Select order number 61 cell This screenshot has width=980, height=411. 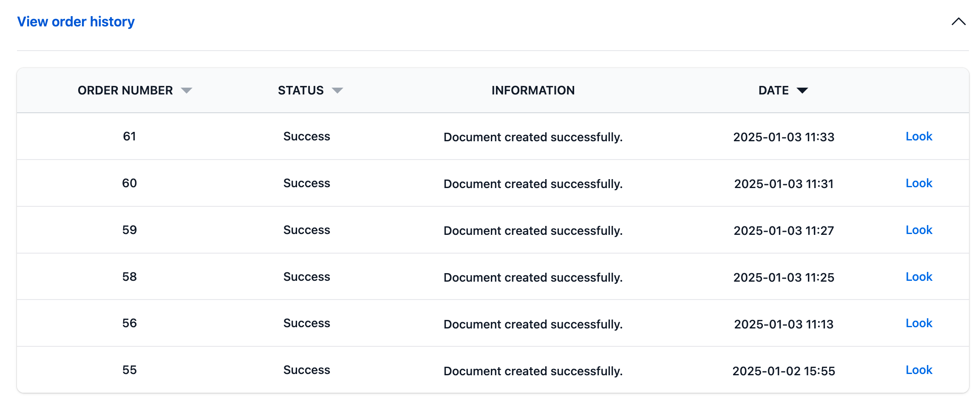point(130,137)
